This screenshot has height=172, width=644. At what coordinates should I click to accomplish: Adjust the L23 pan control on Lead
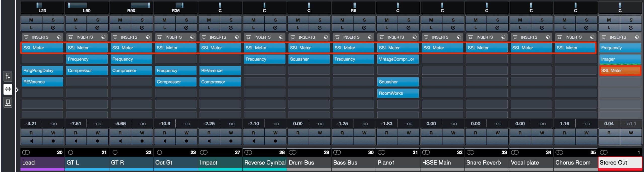[x=42, y=8]
